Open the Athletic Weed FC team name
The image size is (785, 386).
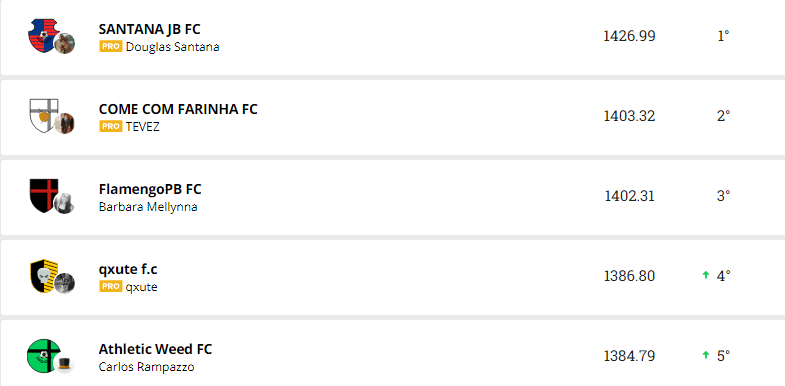[x=155, y=349]
